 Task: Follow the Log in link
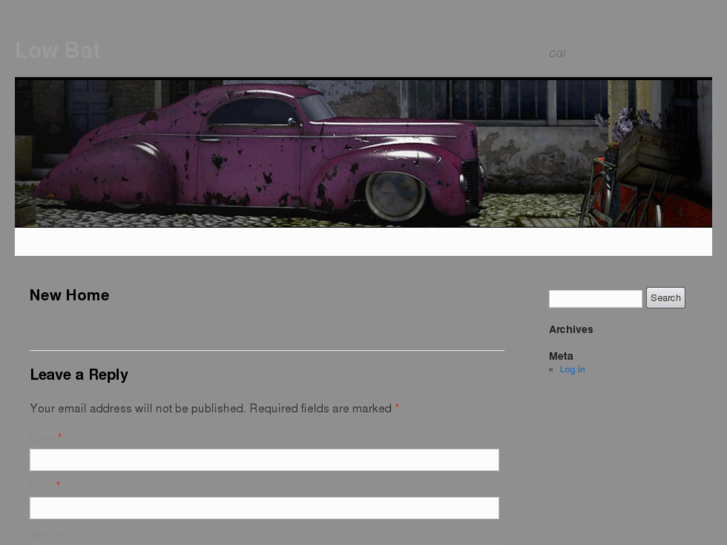point(572,369)
